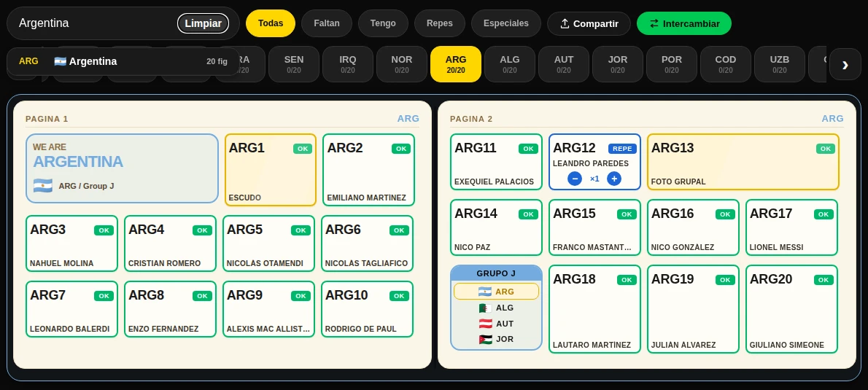Click the minus icon on ARG12
Viewport: 868px width, 390px height.
(x=575, y=179)
